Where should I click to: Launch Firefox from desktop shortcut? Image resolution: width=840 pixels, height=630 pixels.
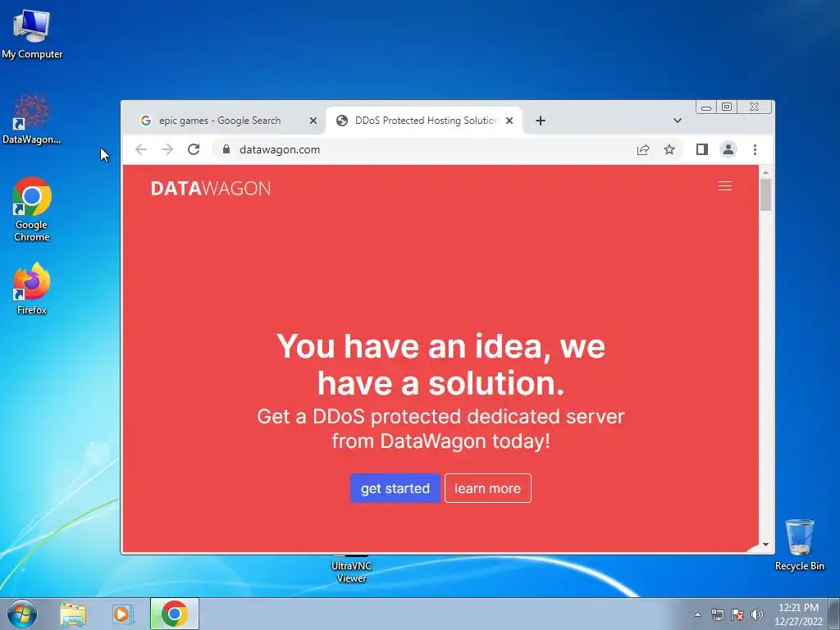(32, 288)
